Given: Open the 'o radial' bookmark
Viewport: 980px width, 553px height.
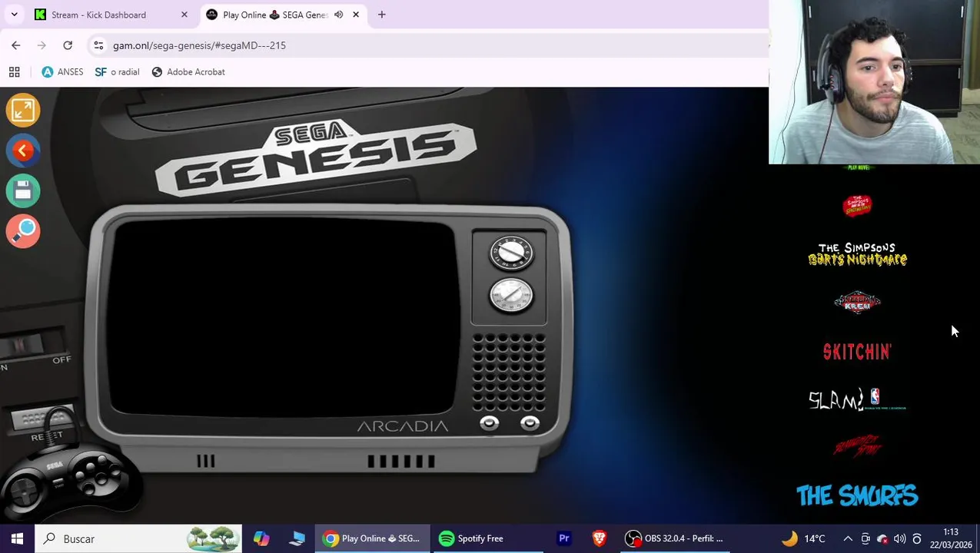Looking at the screenshot, I should (117, 71).
